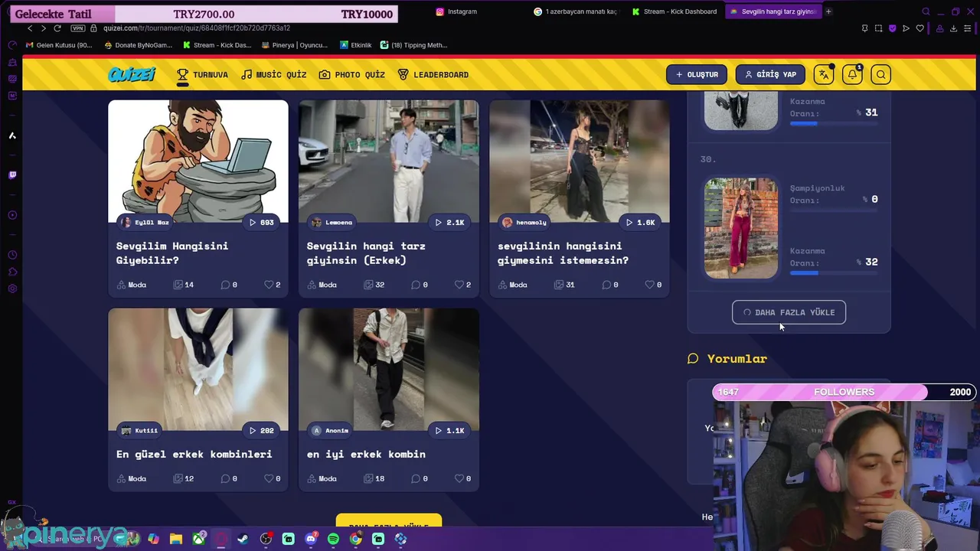Open Discord from the taskbar
This screenshot has height=551, width=980.
click(311, 539)
